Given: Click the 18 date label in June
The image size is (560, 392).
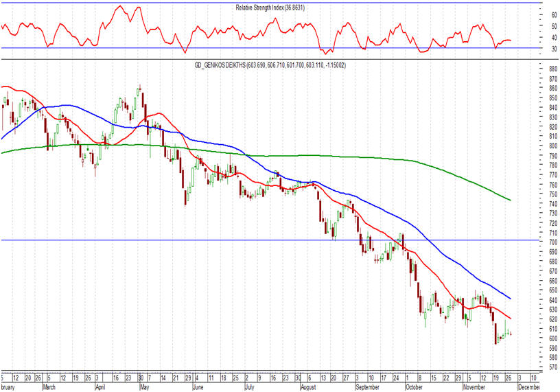Looking at the screenshot, I should click(x=223, y=378).
